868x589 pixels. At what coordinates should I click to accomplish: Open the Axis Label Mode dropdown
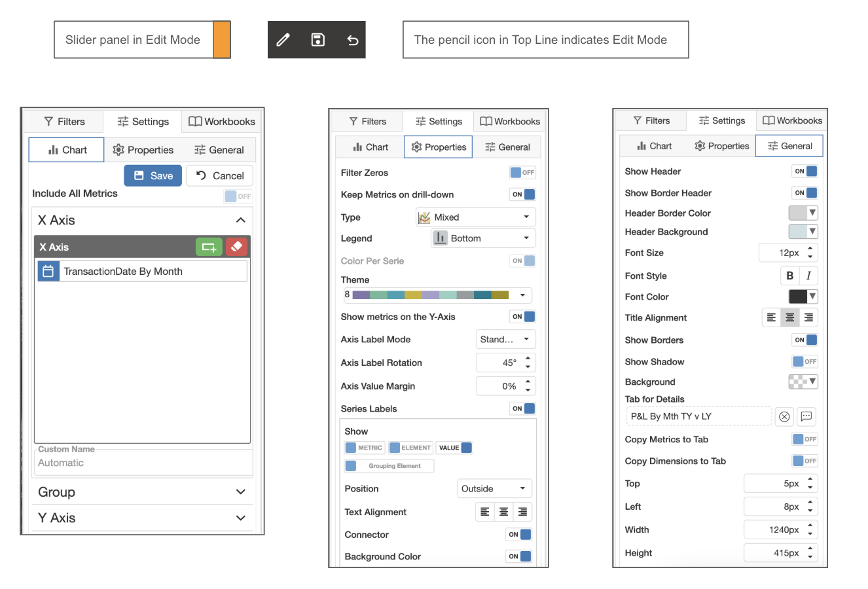tap(505, 339)
